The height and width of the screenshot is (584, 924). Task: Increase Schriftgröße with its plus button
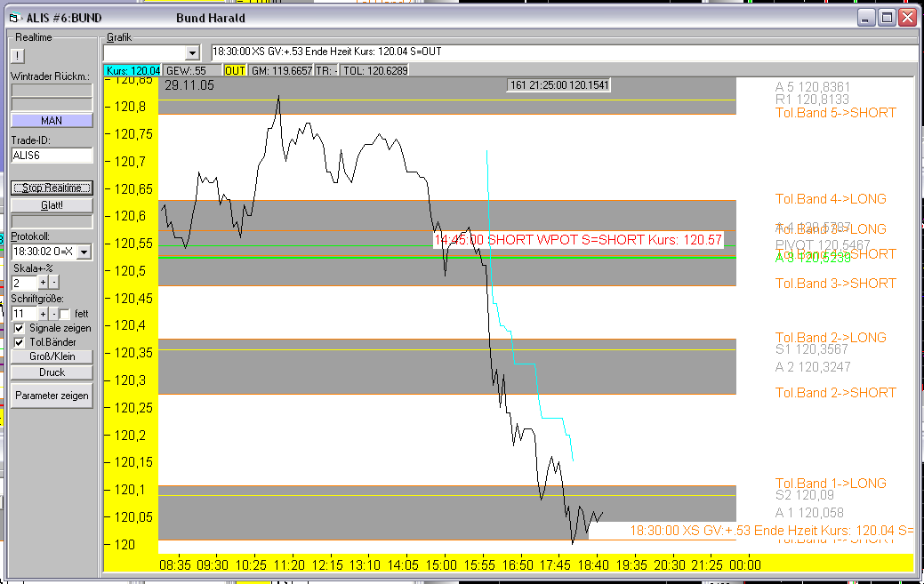tap(43, 314)
